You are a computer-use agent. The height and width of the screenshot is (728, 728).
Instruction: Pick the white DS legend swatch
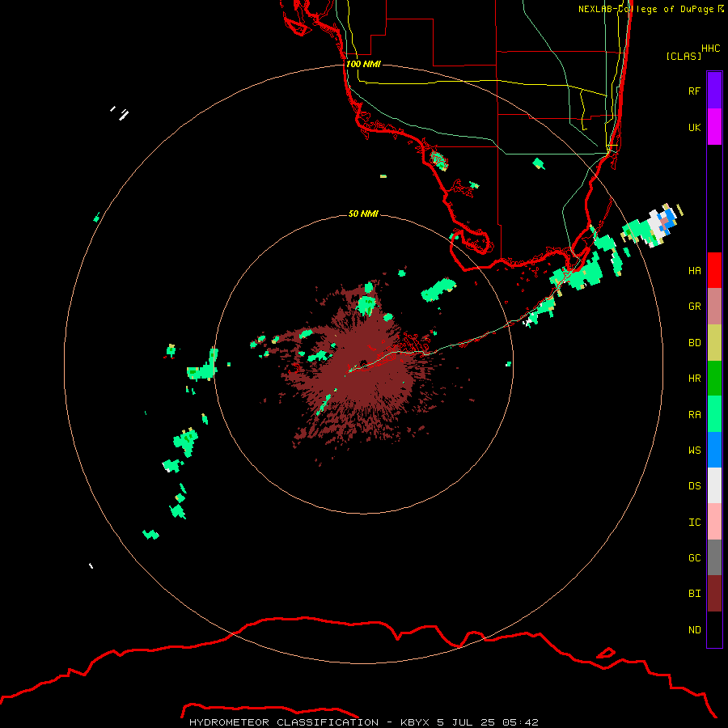pos(714,485)
